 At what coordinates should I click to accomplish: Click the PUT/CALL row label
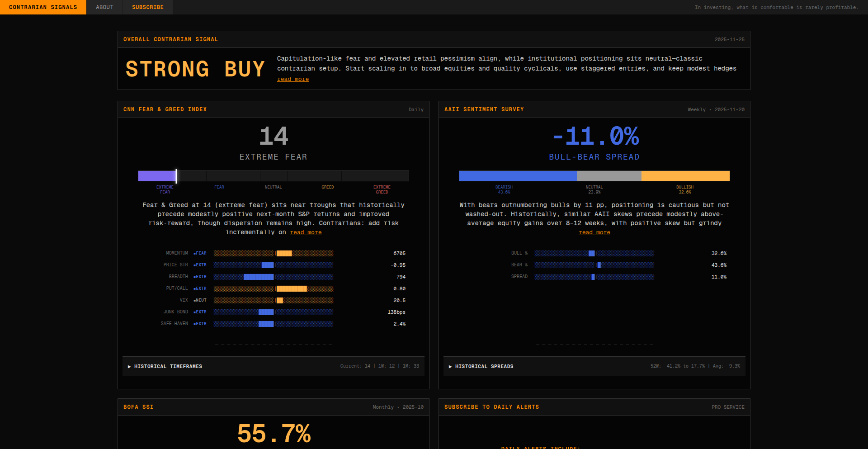pos(177,288)
